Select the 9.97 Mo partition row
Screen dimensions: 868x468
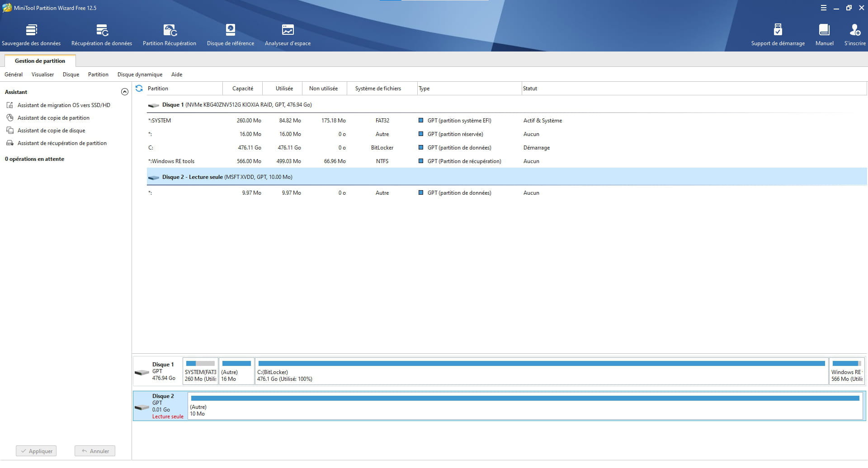(x=506, y=193)
